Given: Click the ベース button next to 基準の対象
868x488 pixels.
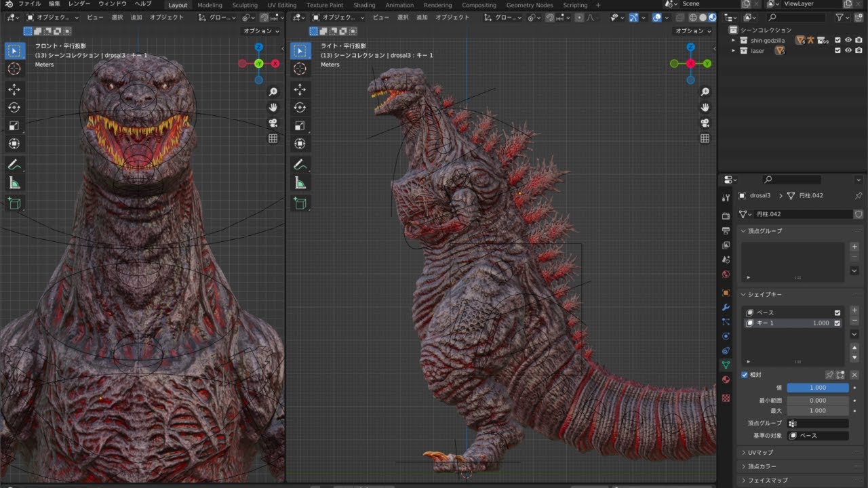Looking at the screenshot, I should 818,435.
